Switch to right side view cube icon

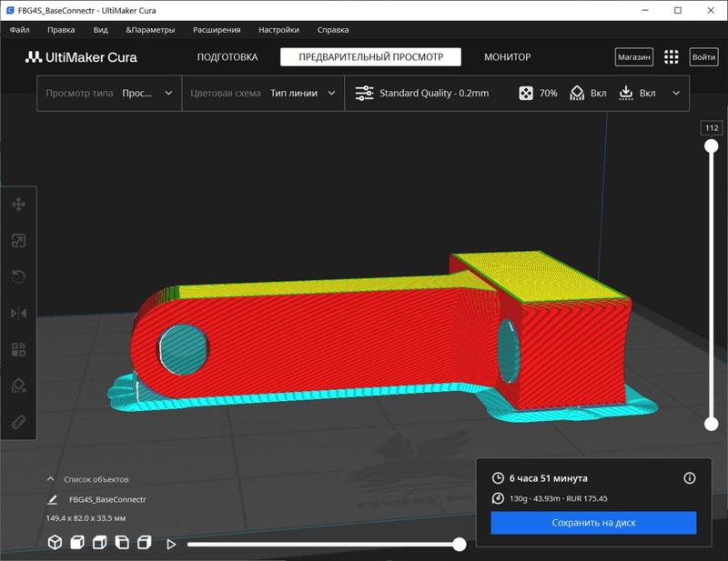pyautogui.click(x=145, y=543)
